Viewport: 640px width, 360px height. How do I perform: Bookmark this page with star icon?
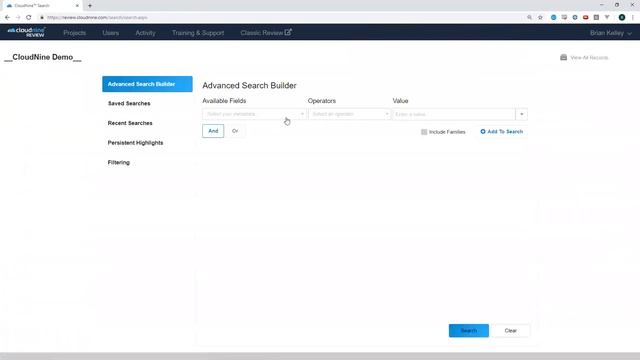point(540,18)
